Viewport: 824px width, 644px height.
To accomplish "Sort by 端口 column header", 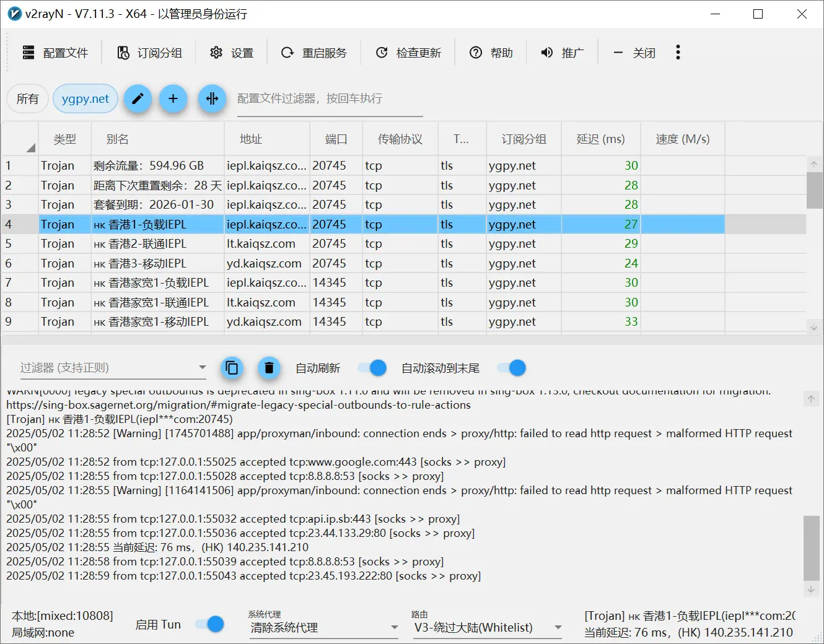I will pos(336,139).
